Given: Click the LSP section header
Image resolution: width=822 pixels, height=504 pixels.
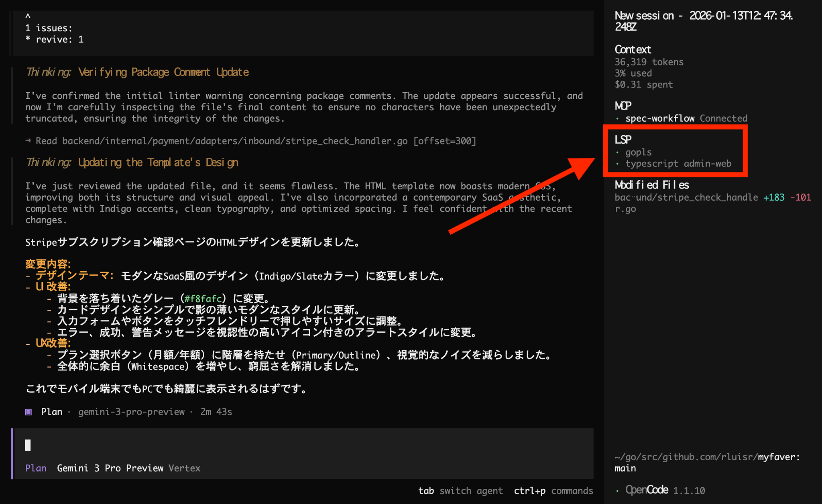Looking at the screenshot, I should tap(623, 140).
